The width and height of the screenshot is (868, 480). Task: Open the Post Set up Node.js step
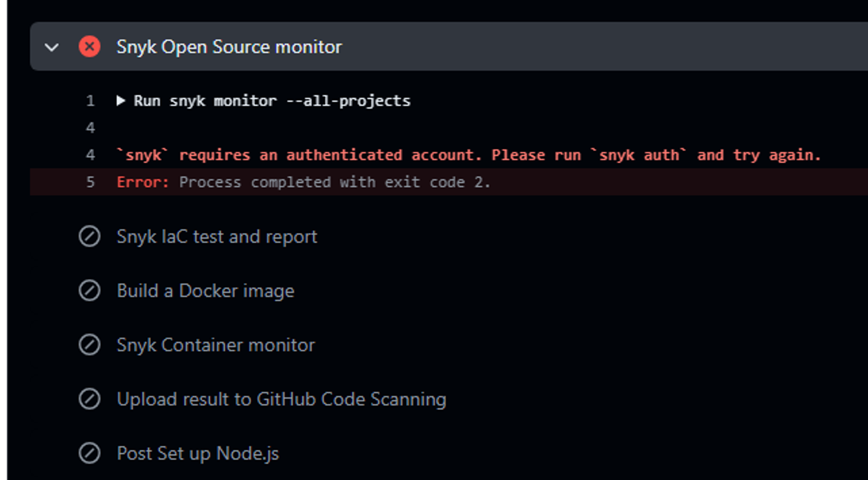pos(198,454)
